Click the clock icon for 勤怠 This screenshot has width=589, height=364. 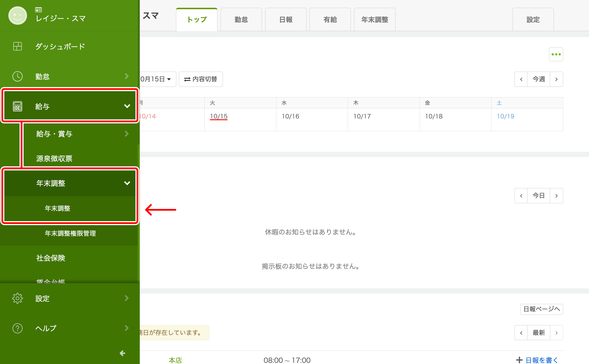18,76
